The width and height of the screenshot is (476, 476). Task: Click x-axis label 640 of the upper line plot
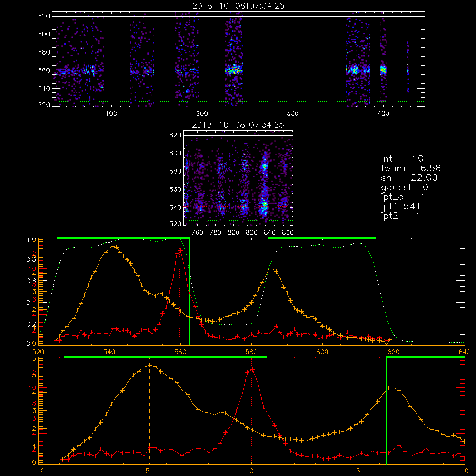point(465,352)
